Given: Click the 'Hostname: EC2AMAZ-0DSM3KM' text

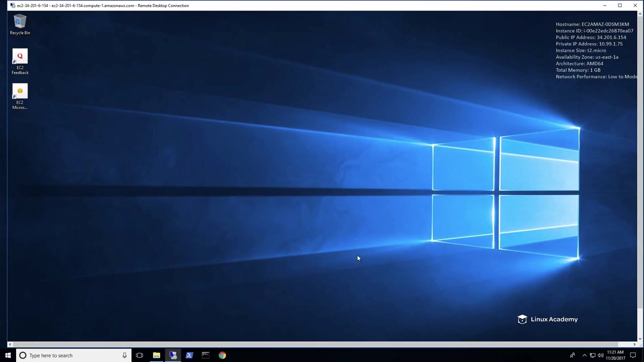Looking at the screenshot, I should [592, 24].
